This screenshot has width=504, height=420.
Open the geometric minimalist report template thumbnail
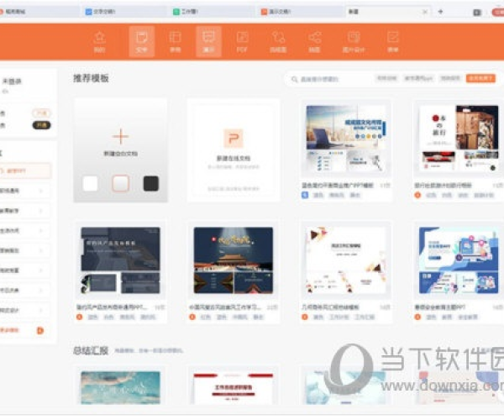(x=346, y=260)
